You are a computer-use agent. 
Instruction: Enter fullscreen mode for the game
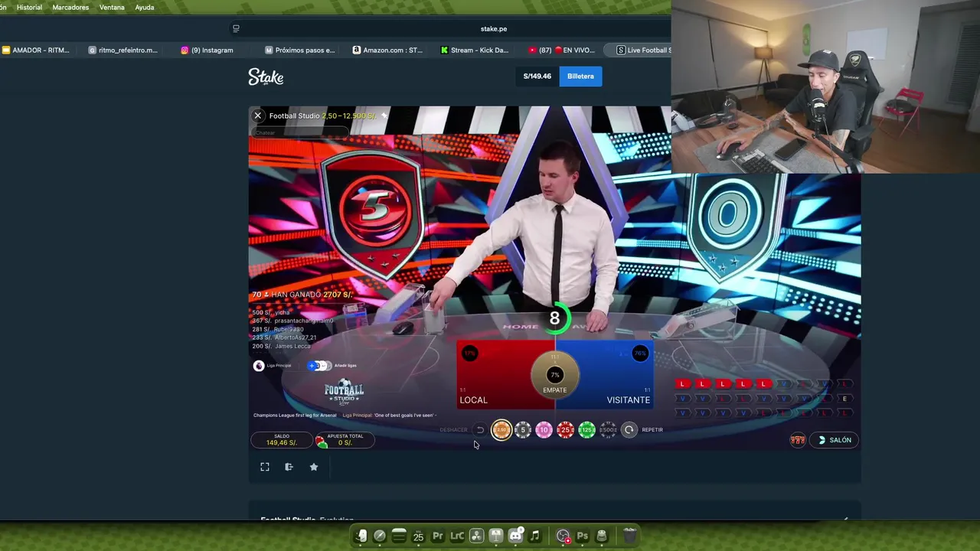(265, 467)
